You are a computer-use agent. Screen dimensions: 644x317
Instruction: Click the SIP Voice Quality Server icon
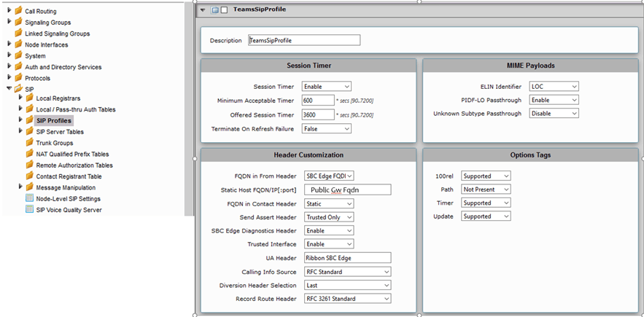(x=29, y=210)
